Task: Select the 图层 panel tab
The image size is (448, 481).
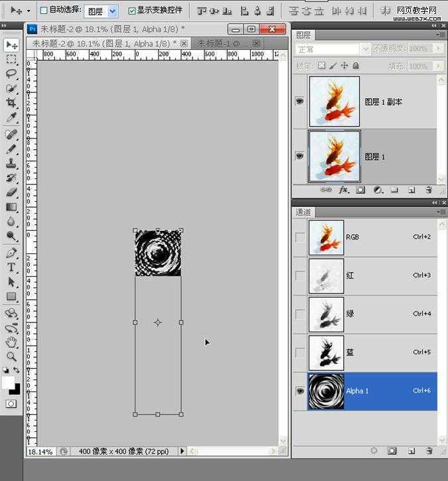Action: pos(303,35)
